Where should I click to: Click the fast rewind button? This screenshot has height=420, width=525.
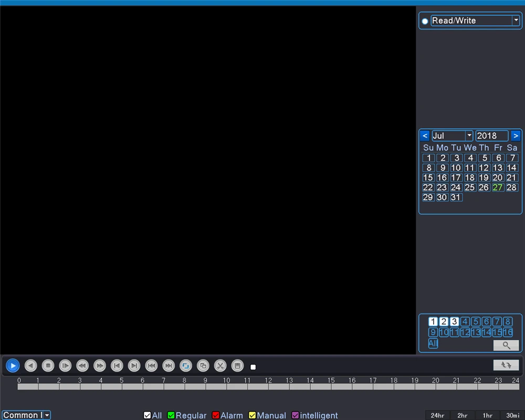[x=82, y=366]
